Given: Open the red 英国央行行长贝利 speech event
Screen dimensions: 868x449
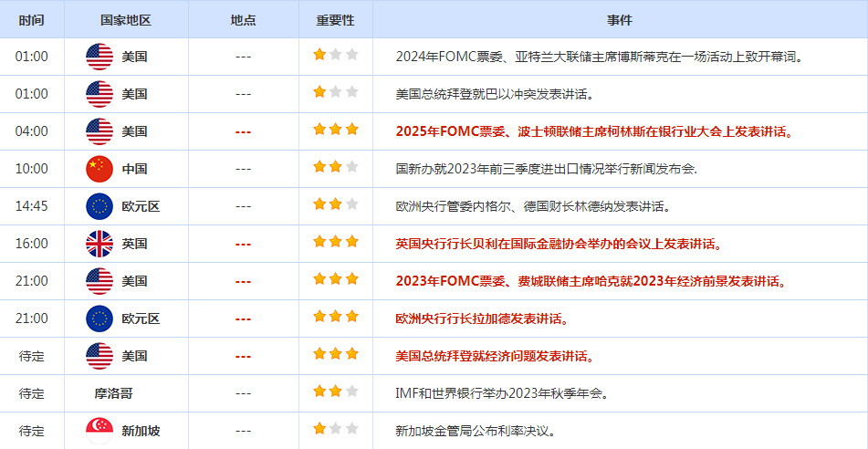Looking at the screenshot, I should pos(560,244).
